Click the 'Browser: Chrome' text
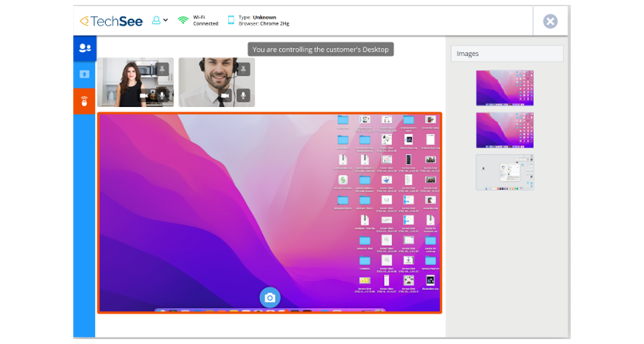 pyautogui.click(x=264, y=23)
